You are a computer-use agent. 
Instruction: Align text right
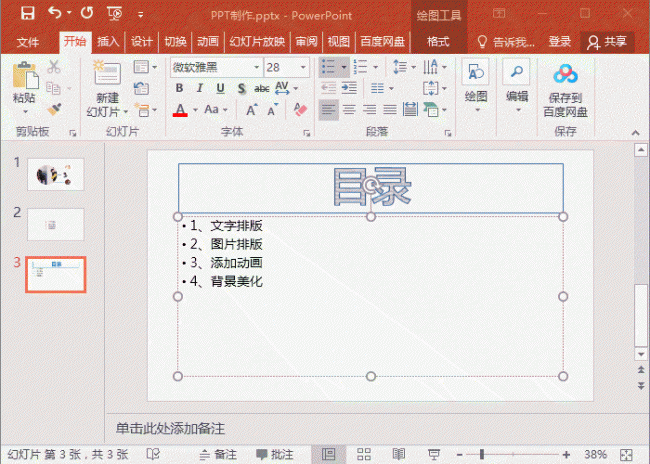[x=369, y=109]
